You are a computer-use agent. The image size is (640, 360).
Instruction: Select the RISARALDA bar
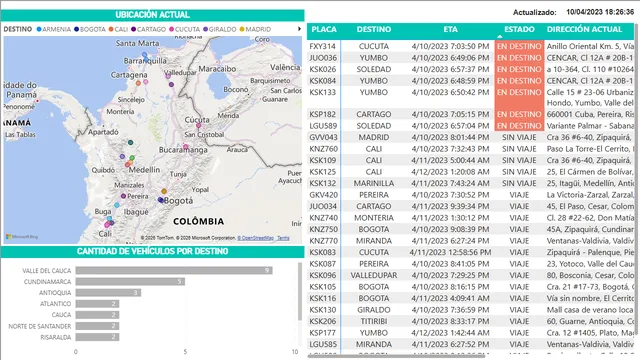click(x=97, y=337)
